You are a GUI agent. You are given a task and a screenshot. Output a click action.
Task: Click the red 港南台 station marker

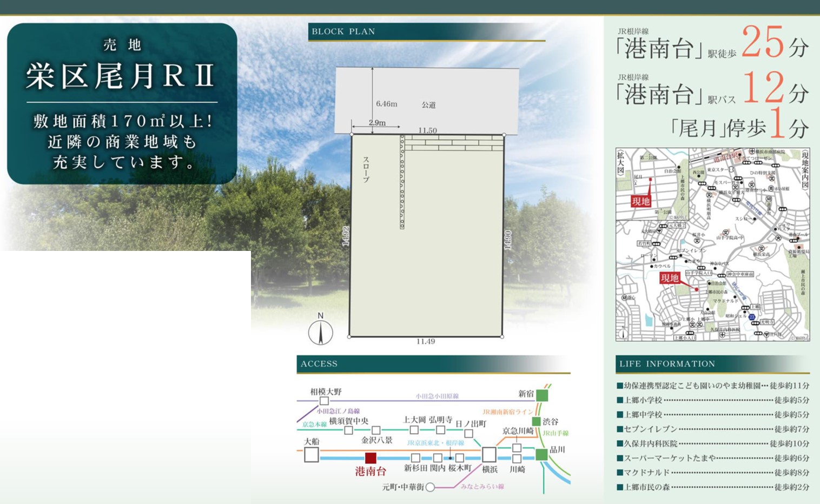click(371, 458)
